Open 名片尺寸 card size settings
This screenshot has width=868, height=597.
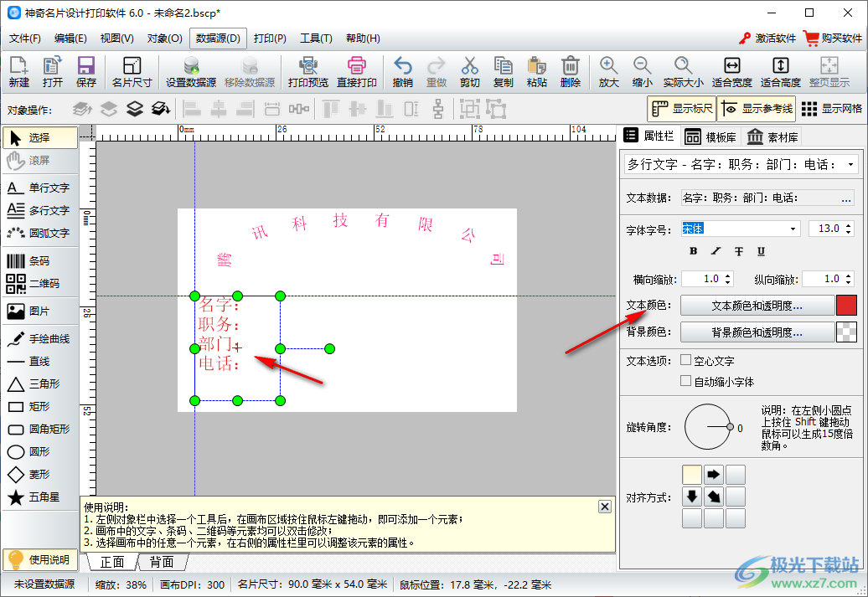point(132,72)
